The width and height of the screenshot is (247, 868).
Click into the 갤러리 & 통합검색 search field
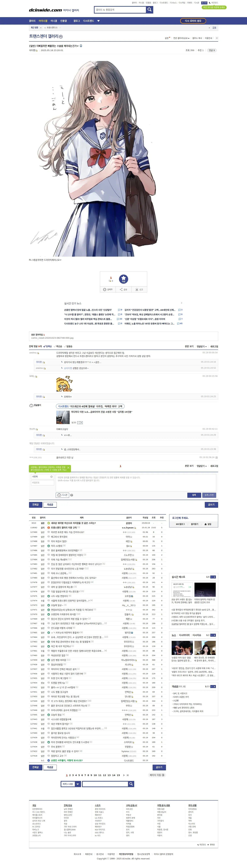[x=120, y=10]
